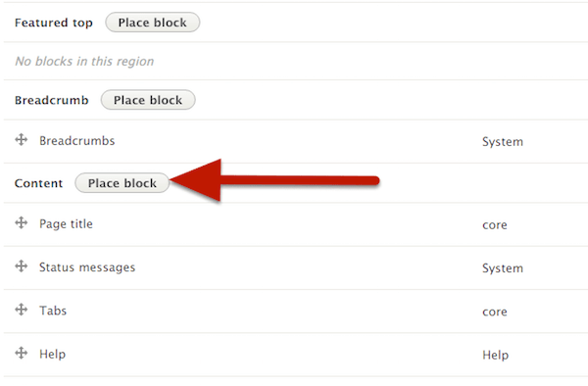Click the drag handle beside Breadcrumbs block
This screenshot has height=386, width=588.
(22, 140)
